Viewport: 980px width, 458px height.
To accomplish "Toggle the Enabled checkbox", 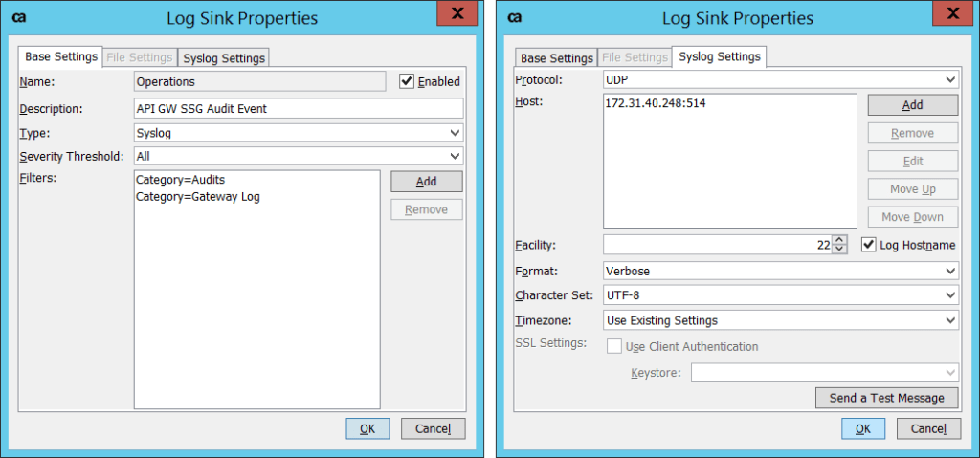I will click(x=407, y=82).
